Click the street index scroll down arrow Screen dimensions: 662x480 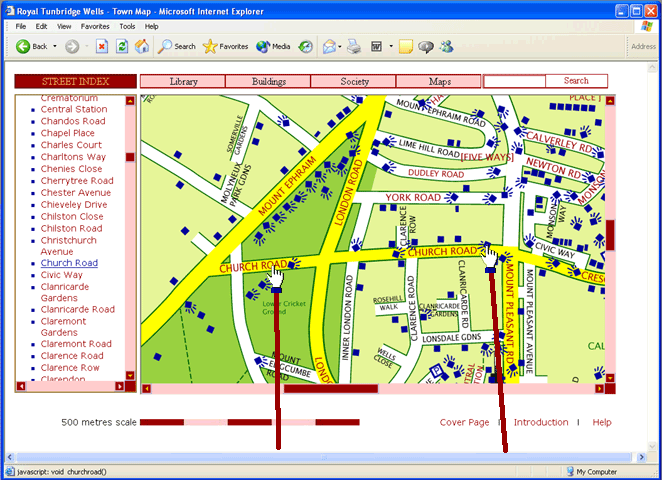tap(129, 376)
